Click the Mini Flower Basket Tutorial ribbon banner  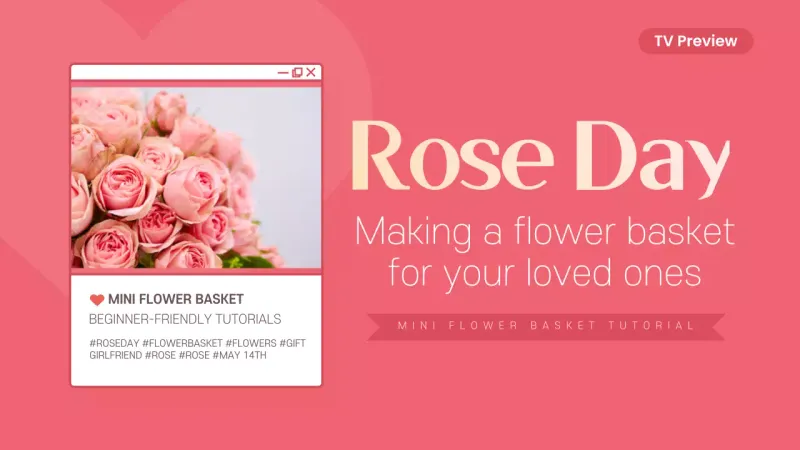coord(545,326)
